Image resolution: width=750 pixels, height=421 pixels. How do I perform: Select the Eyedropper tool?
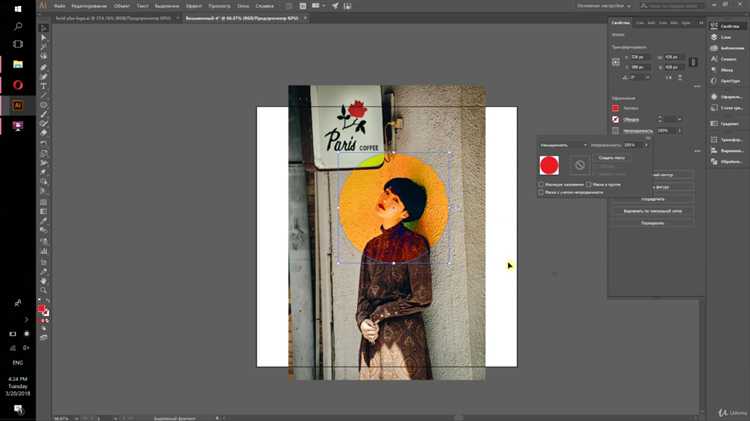(x=44, y=222)
